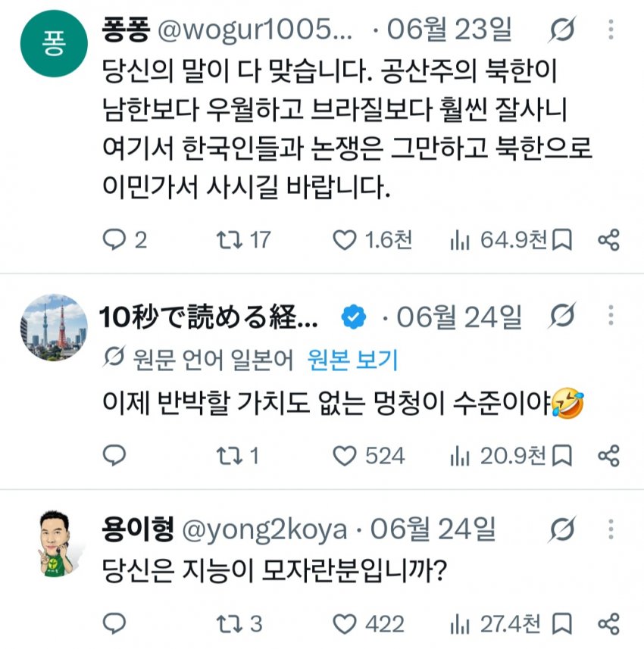
Task: Open more options menu on 퐁퐁's post
Action: [611, 30]
